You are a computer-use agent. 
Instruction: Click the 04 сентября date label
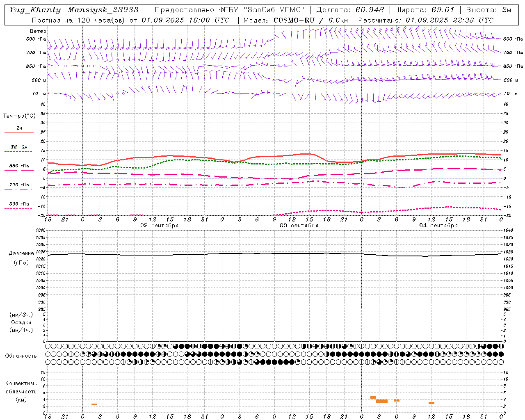click(438, 226)
